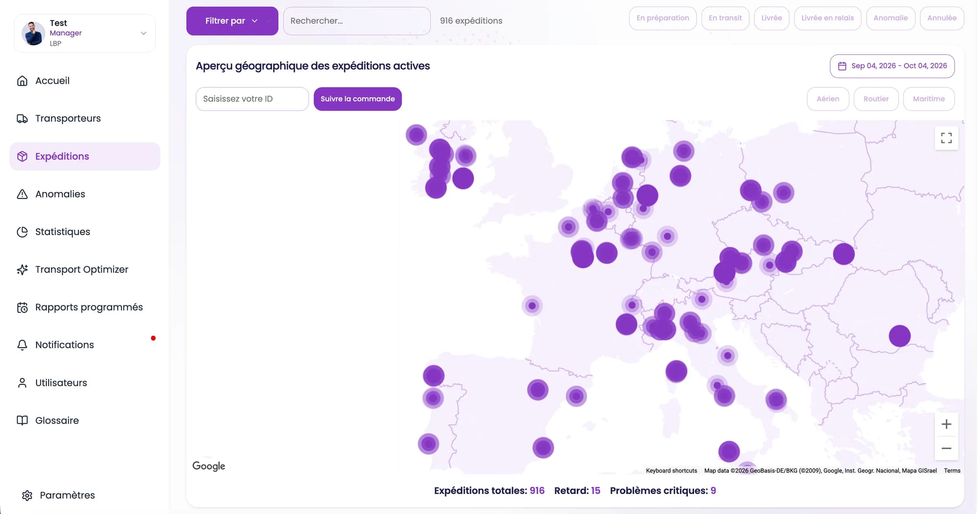
Task: Click the Paramètres gear icon
Action: 27,495
